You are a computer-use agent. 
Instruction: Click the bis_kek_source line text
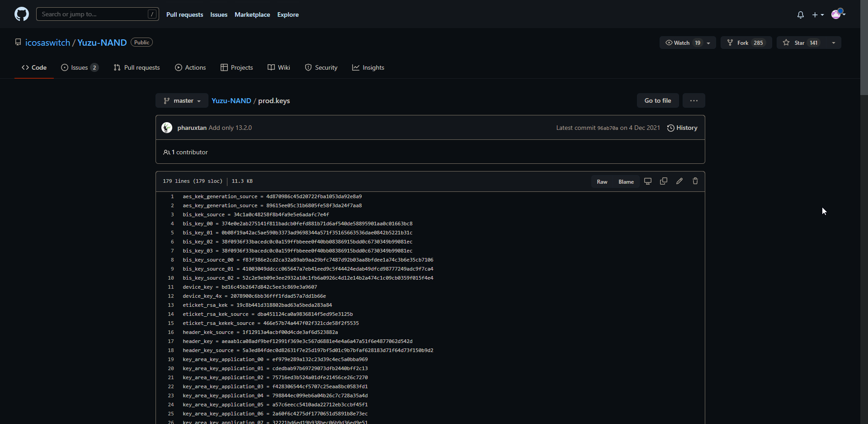256,214
